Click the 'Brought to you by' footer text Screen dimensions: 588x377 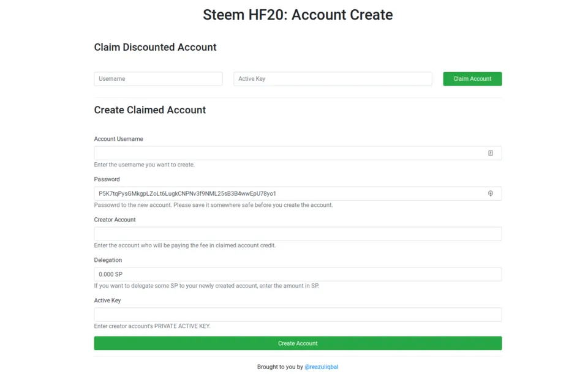(x=280, y=367)
